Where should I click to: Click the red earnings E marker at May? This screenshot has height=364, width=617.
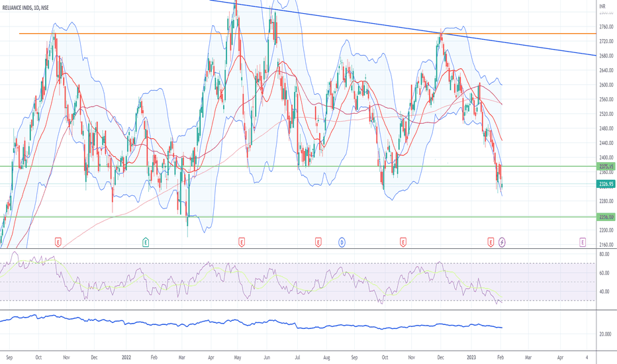pos(242,242)
